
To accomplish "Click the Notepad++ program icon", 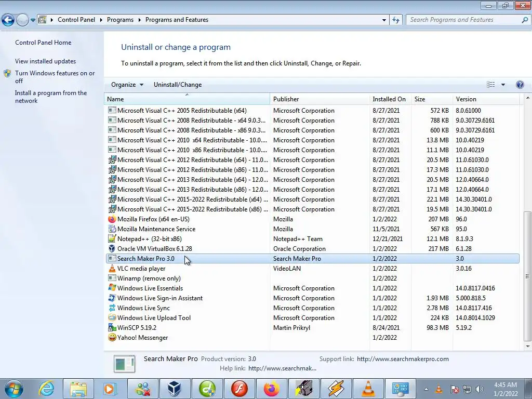I will [112, 239].
